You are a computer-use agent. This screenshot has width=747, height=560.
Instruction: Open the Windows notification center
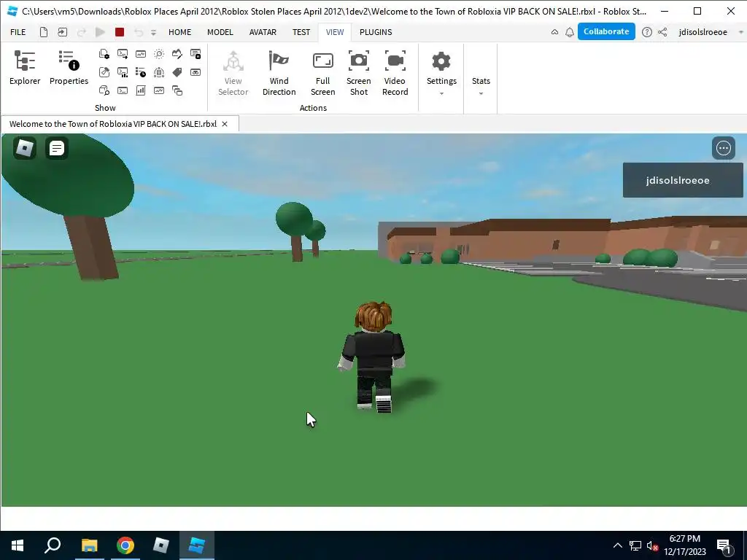tap(724, 545)
